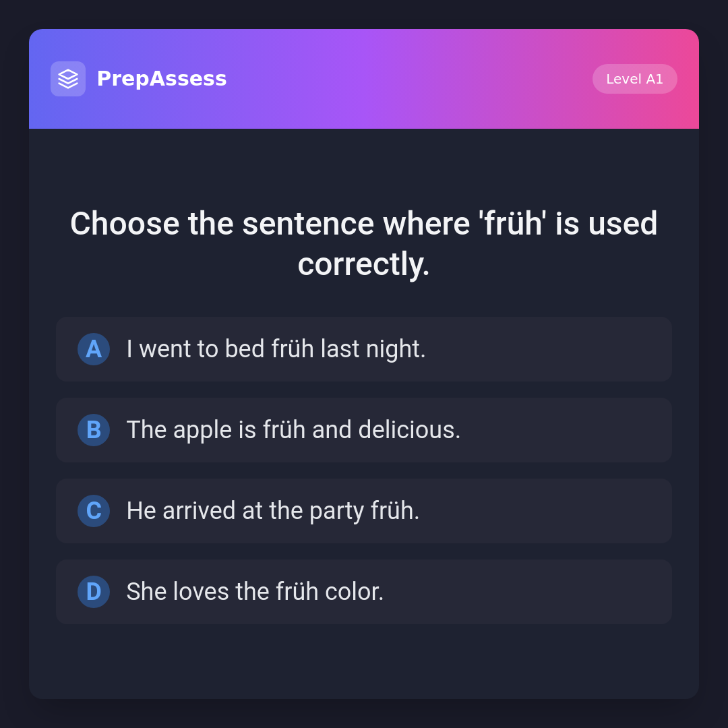The image size is (728, 728).
Task: Select the letter D option badge
Action: (x=94, y=592)
